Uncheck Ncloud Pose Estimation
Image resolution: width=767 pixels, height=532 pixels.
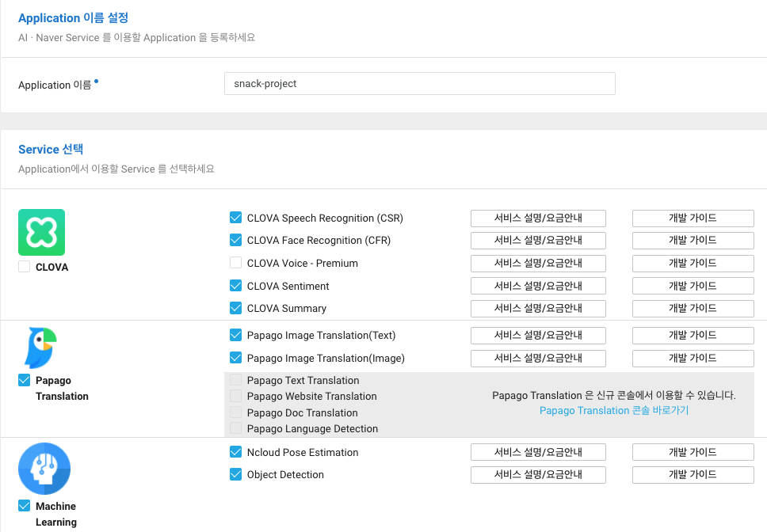click(x=236, y=452)
